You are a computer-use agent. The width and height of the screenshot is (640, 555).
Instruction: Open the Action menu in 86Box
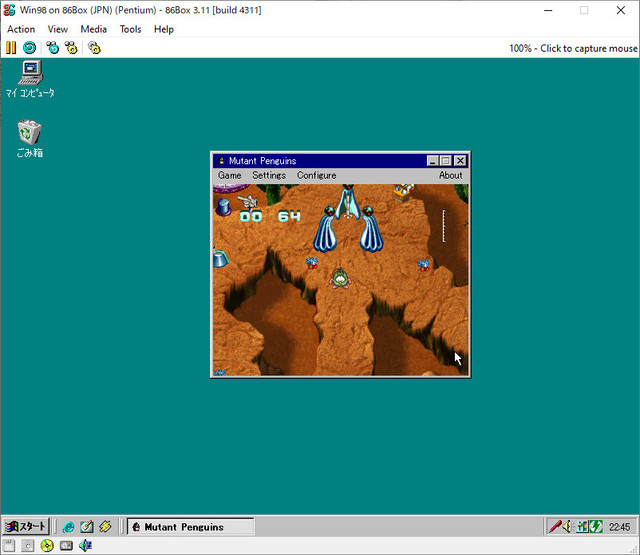click(21, 29)
